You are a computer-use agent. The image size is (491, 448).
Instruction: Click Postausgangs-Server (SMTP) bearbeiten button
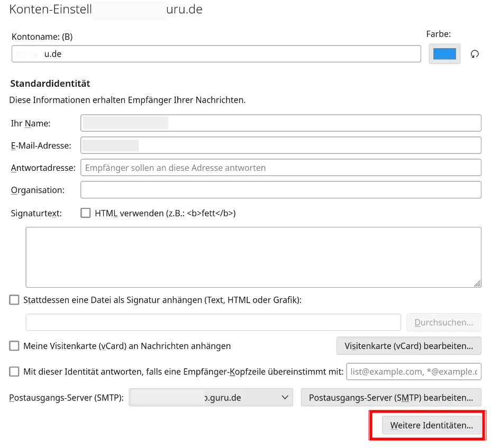coord(391,397)
